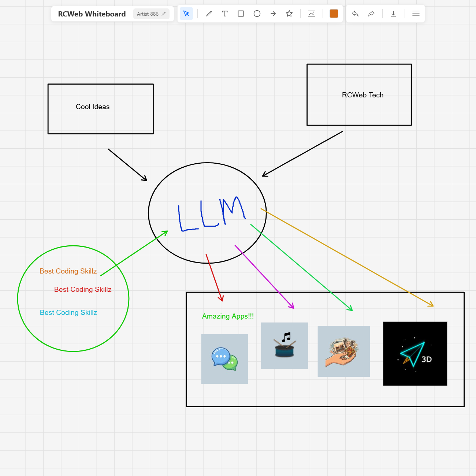476x476 pixels.
Task: Open the hamburger menu
Action: 416,14
